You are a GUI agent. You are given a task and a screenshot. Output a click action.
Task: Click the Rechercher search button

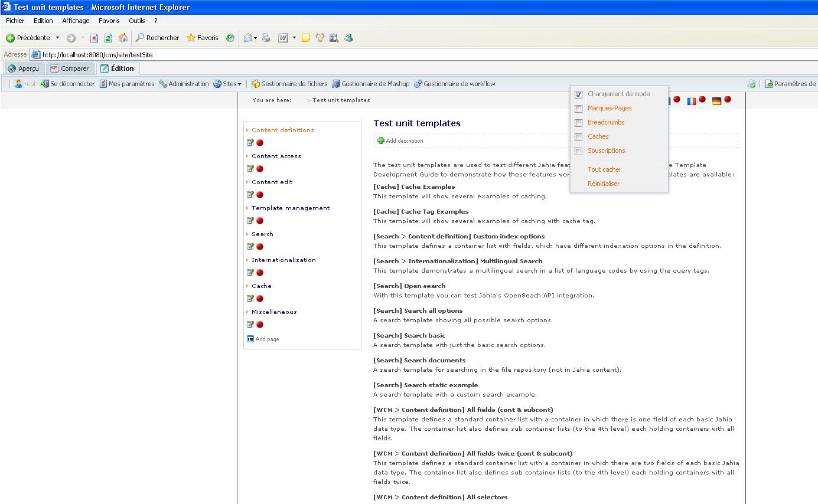click(x=157, y=38)
